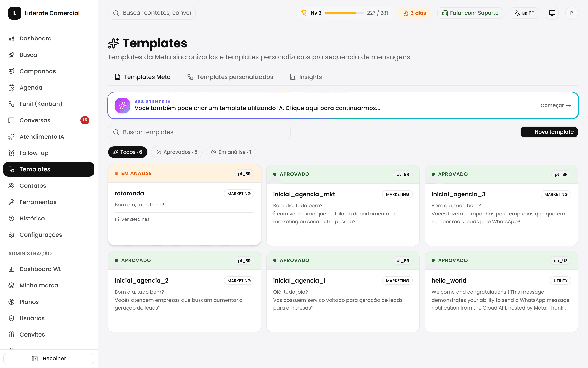Click pt_BR tag on inicial_agencia_3 card
This screenshot has height=368, width=588.
point(561,174)
